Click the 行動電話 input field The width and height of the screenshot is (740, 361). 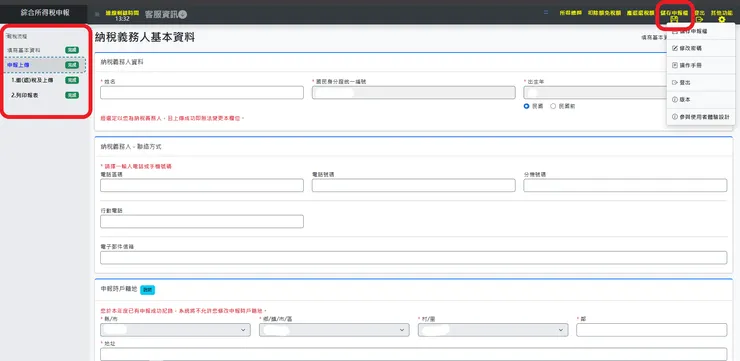[202, 221]
